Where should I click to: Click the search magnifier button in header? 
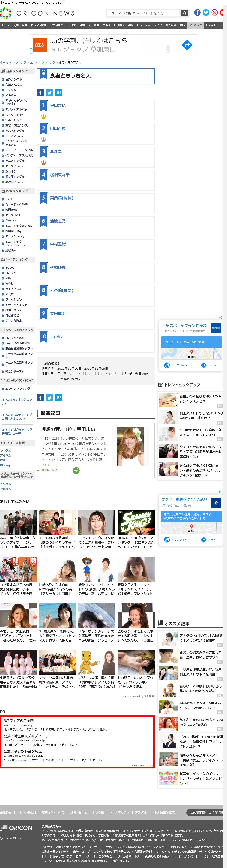(184, 13)
